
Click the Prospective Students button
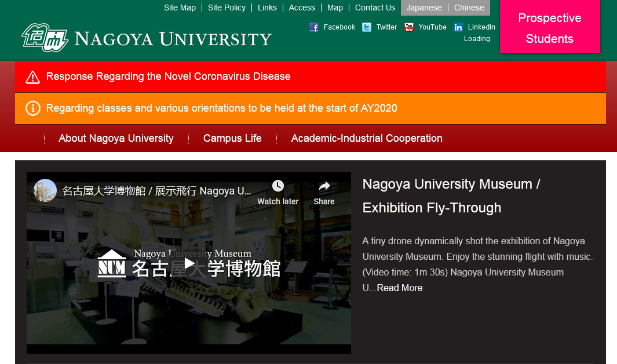550,27
